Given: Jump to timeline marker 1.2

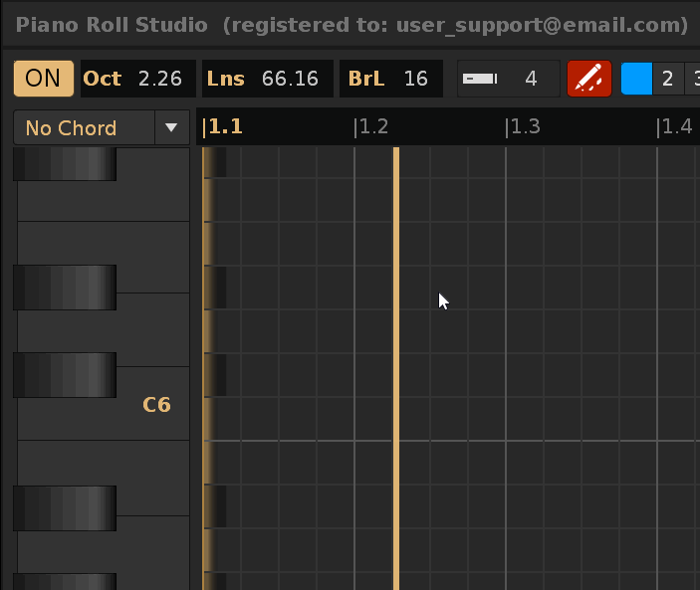Looking at the screenshot, I should point(372,126).
